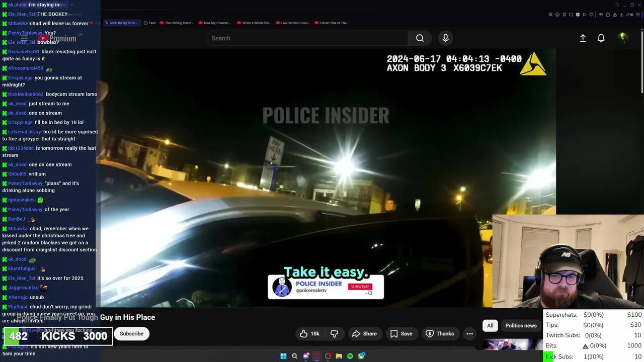Open When a Whole Pol... bookmark

254,23
